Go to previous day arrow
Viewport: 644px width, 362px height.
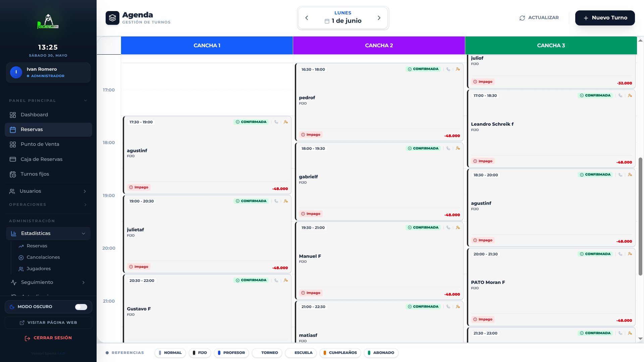pos(307,18)
